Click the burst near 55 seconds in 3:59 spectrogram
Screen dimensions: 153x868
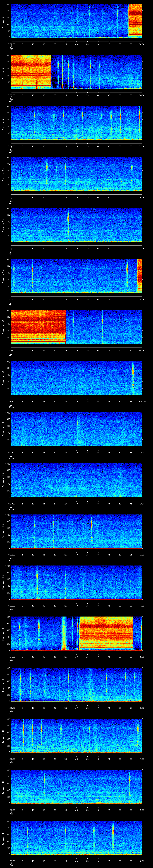pyautogui.click(x=133, y=377)
